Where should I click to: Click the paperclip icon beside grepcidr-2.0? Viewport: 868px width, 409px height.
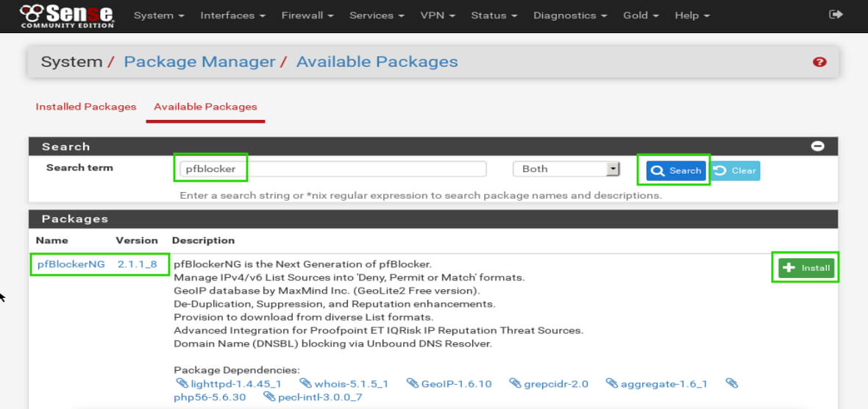[x=514, y=383]
